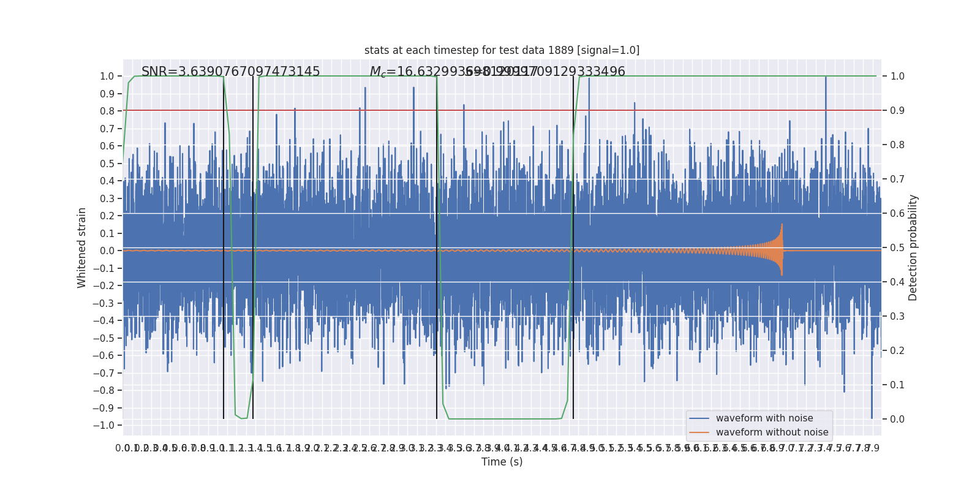
Task: Click the chirp mass Mc annotation
Action: click(497, 72)
